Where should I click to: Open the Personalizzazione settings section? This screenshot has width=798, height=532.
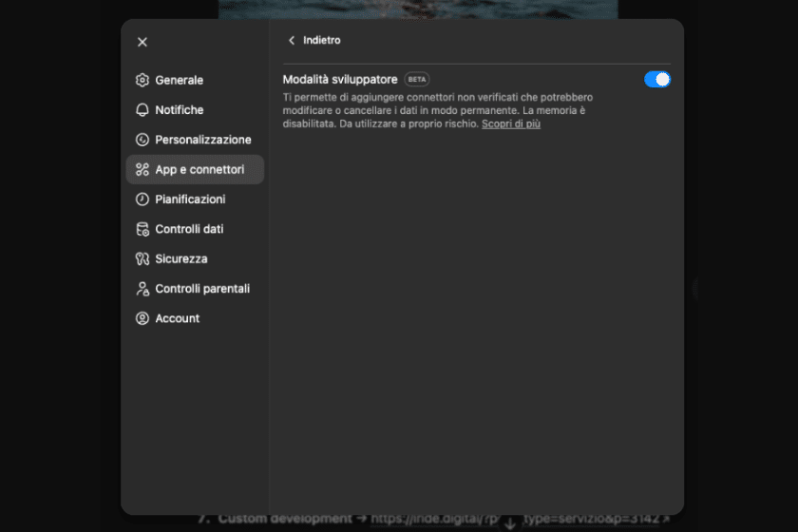[195, 140]
